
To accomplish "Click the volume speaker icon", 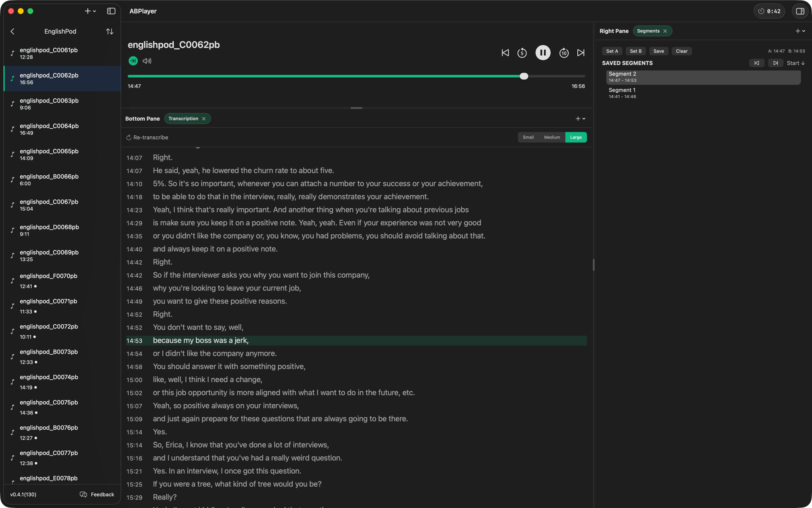I will point(147,61).
